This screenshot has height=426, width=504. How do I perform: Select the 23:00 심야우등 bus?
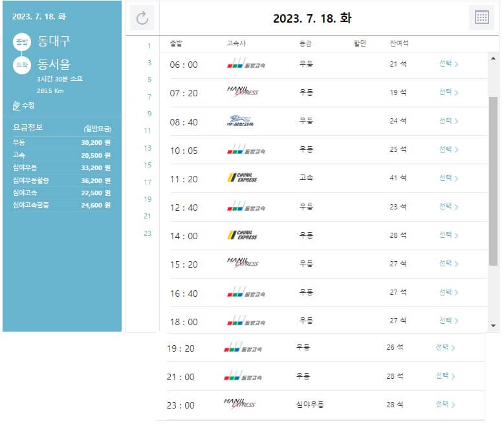(445, 405)
